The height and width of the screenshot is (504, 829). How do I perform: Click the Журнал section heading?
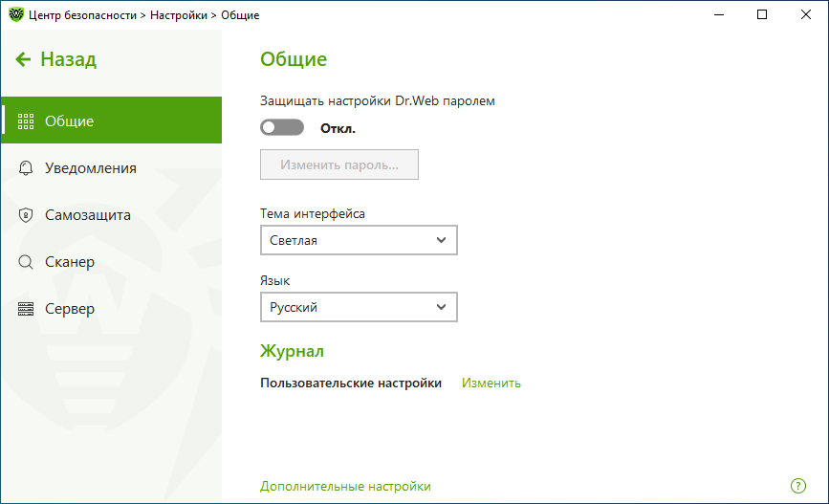(292, 351)
